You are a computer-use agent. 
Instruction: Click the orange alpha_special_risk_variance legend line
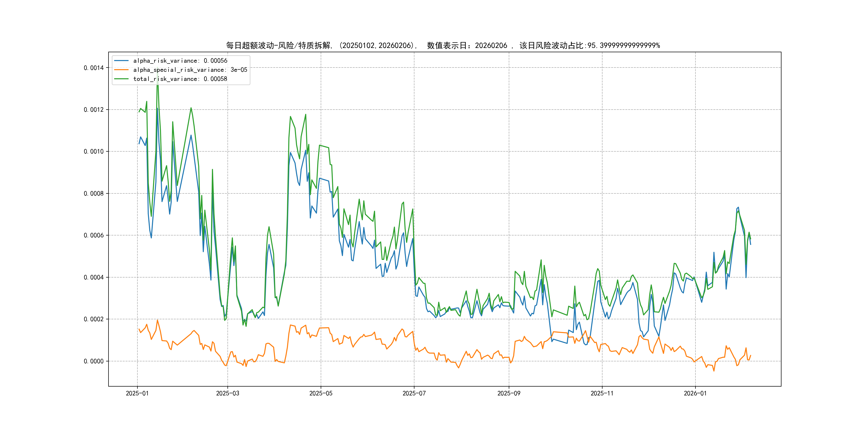(121, 70)
